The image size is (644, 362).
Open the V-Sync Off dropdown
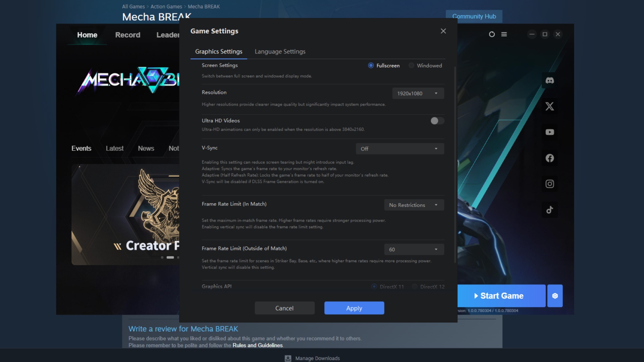pos(400,148)
